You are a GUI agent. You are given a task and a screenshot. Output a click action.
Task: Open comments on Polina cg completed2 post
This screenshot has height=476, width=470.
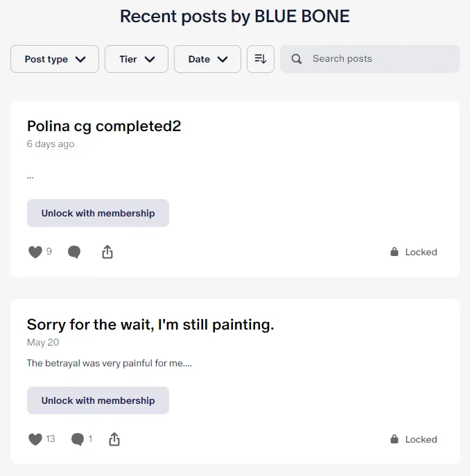click(74, 252)
